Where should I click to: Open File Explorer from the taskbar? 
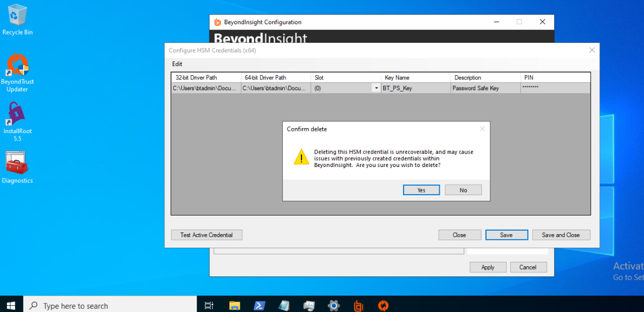point(235,305)
